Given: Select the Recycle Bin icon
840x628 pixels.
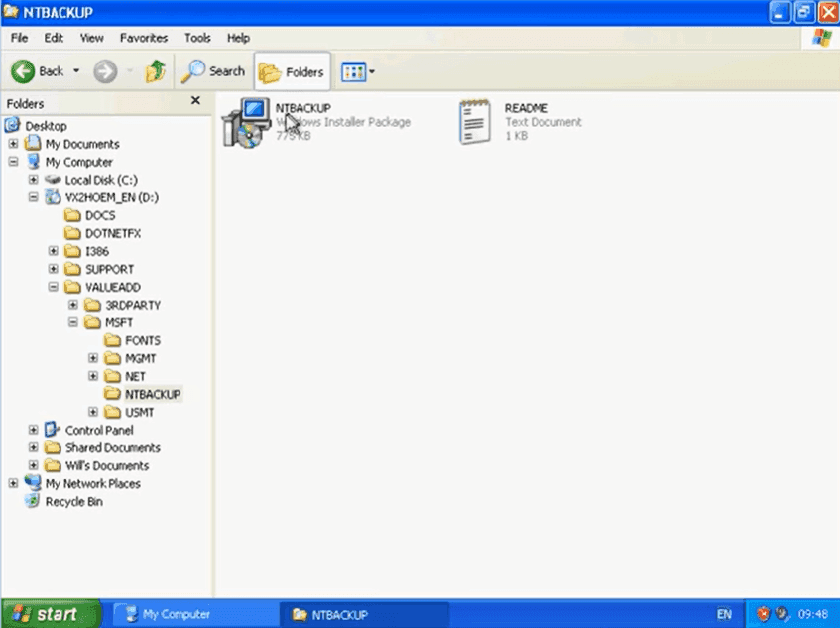Looking at the screenshot, I should 32,501.
